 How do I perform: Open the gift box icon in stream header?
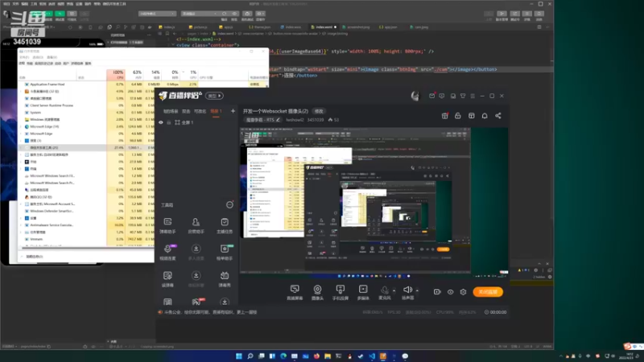[x=445, y=116]
